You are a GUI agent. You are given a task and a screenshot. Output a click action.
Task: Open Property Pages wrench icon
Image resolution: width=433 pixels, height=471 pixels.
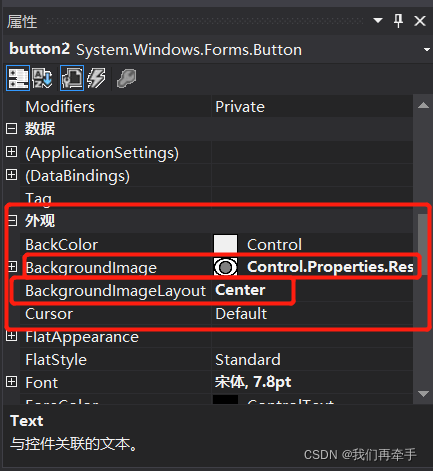[127, 78]
